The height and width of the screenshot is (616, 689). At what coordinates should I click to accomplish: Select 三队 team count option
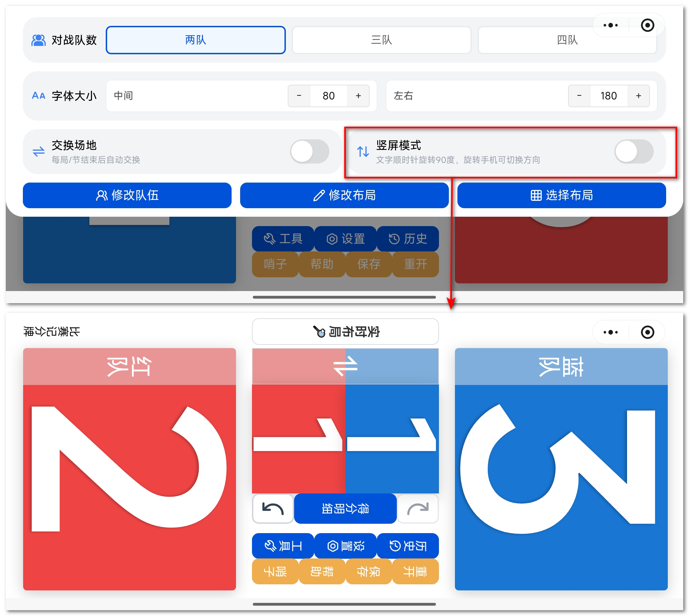tap(381, 40)
